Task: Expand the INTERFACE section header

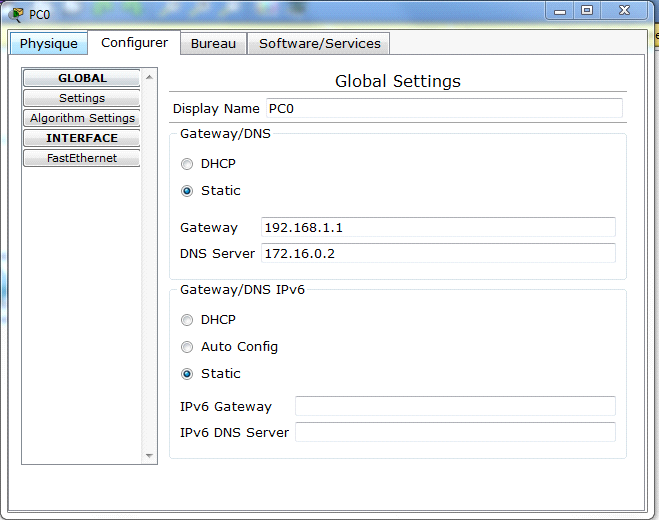Action: point(82,138)
